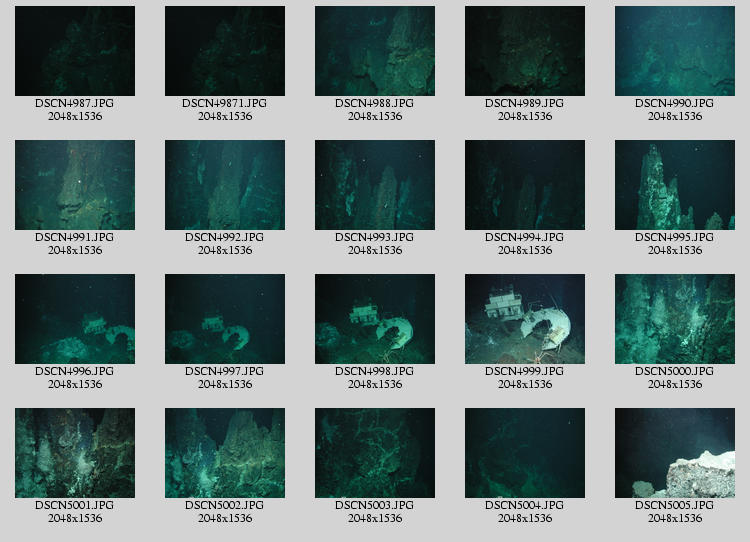Open the DSCN4995.JPG spire thumbnail
This screenshot has height=542, width=750.
pos(675,185)
